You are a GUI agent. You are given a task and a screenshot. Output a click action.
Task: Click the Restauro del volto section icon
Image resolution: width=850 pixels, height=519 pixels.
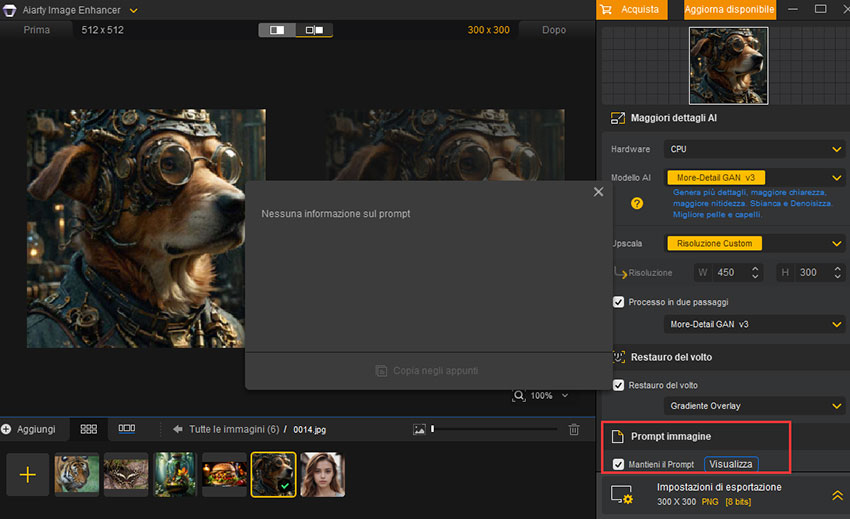(x=618, y=357)
